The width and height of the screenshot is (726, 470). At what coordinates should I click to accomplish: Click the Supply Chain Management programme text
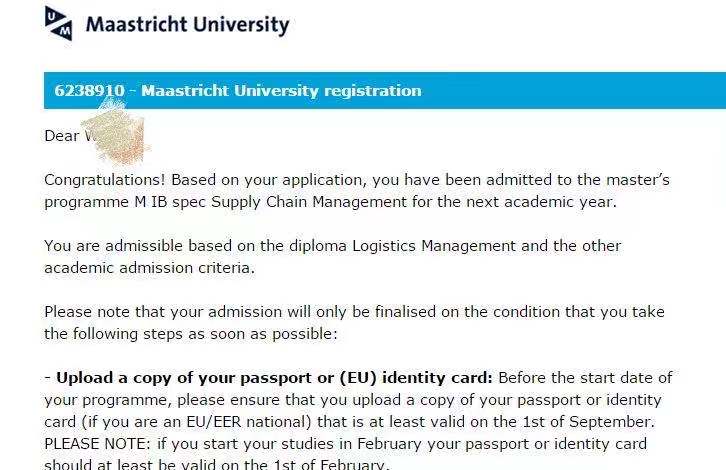point(309,202)
